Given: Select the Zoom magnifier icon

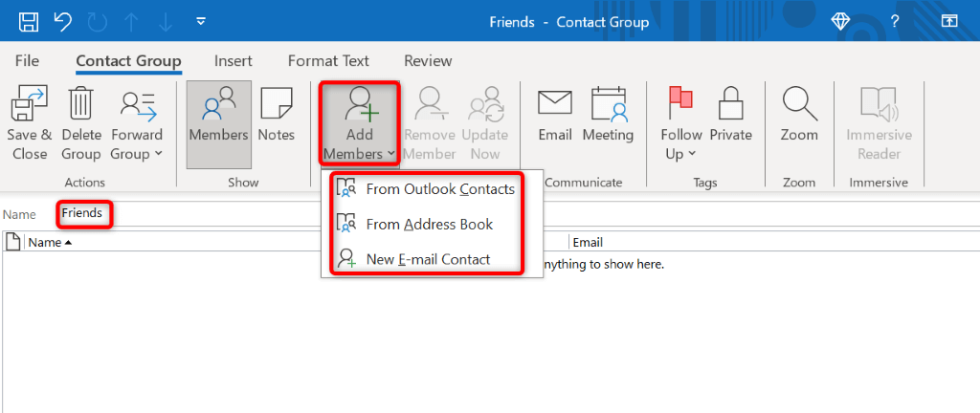Looking at the screenshot, I should pos(799,103).
